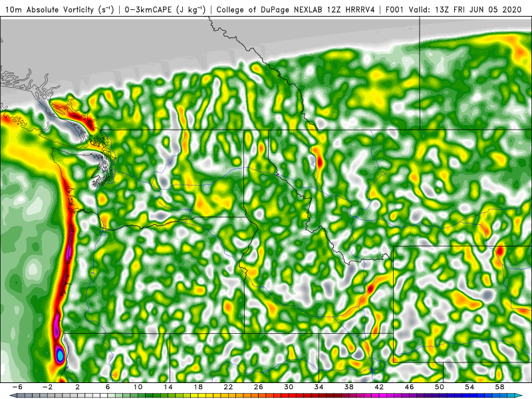Viewport: 532px width, 399px height.
Task: Click the '38' colorbar tick label
Action: 349,387
